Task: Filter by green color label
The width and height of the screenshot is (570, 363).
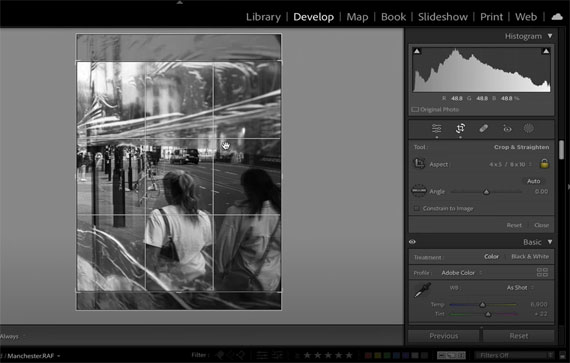Action: [x=387, y=355]
